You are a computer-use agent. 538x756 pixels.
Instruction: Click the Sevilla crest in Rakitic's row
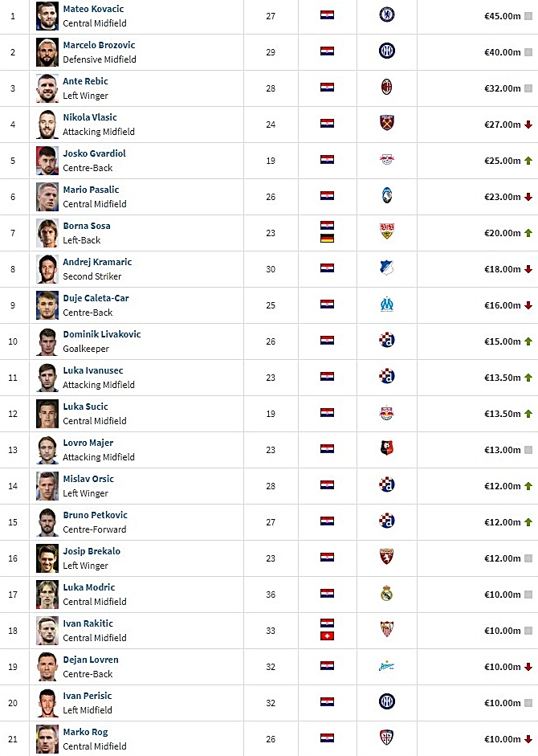tap(386, 630)
